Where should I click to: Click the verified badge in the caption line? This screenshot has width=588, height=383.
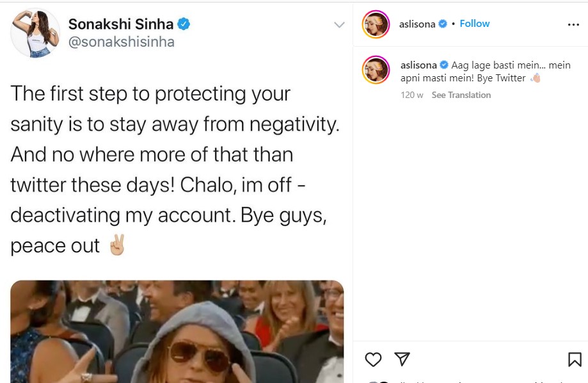444,65
